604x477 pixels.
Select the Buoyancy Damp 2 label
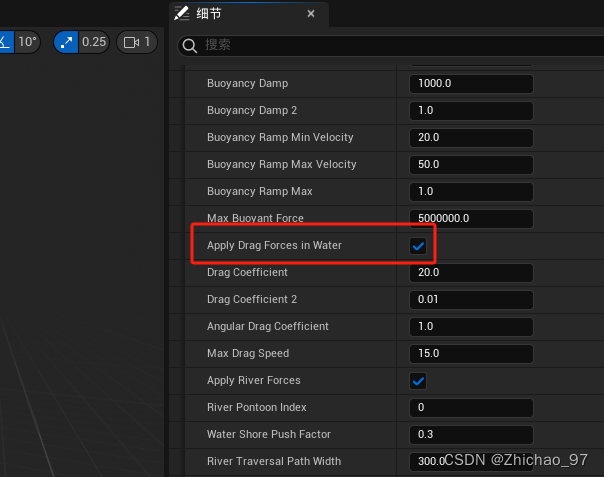(252, 111)
